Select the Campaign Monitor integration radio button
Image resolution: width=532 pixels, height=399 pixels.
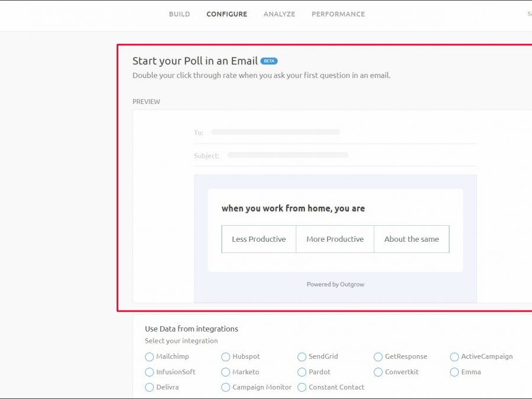pyautogui.click(x=226, y=388)
